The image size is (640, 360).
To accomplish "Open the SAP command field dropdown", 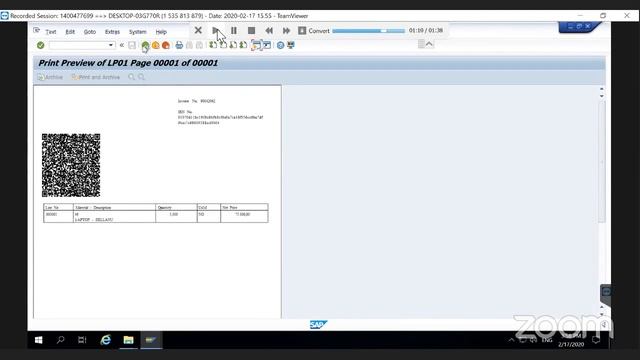I will (111, 45).
